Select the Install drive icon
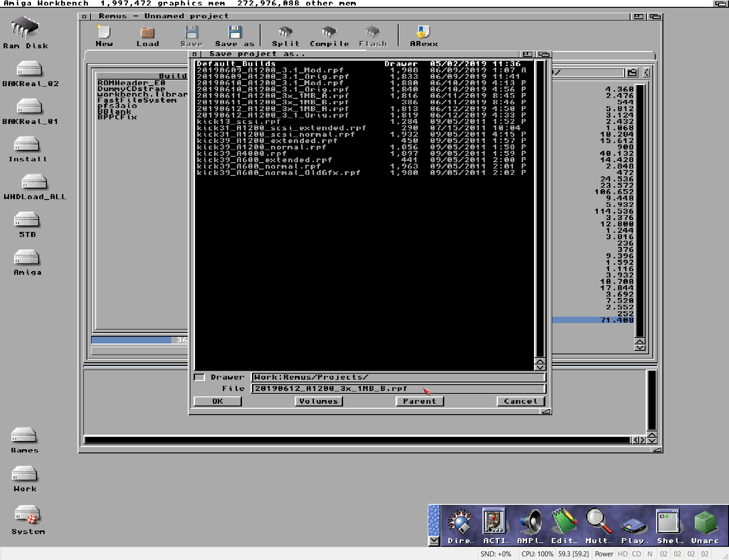The image size is (729, 560). click(x=27, y=149)
